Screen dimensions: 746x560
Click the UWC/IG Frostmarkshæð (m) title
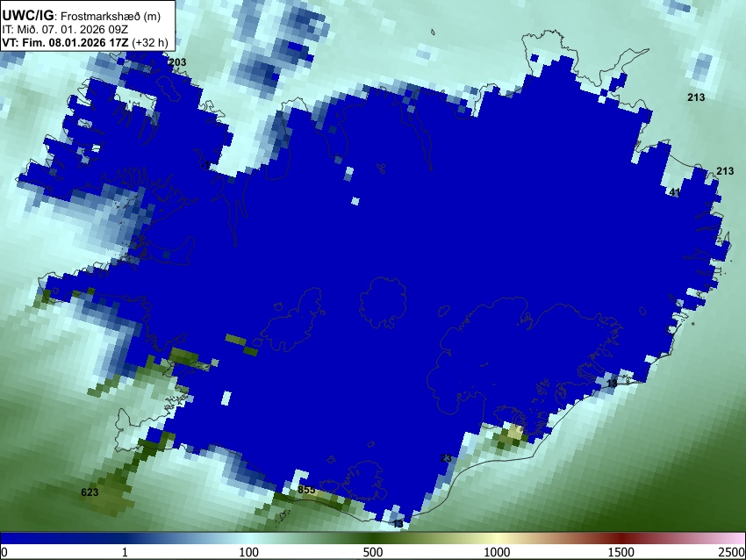82,16
